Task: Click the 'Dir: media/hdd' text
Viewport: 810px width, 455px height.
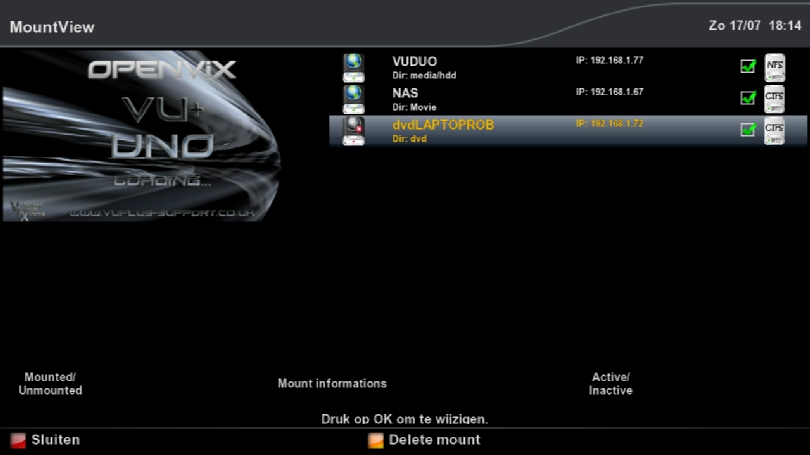Action: (424, 75)
